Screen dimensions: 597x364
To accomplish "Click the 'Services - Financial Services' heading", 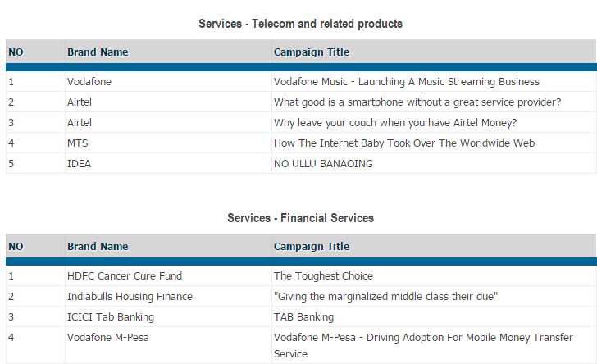I will (300, 218).
